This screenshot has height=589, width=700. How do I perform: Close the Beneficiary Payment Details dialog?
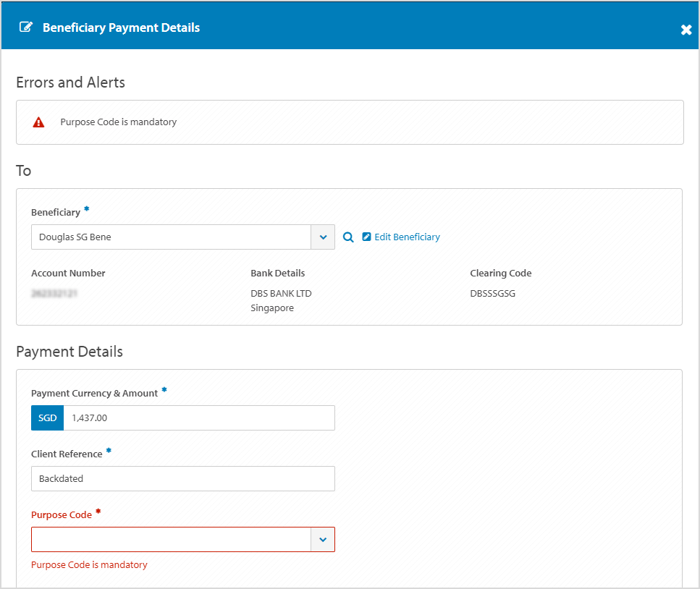pos(686,30)
